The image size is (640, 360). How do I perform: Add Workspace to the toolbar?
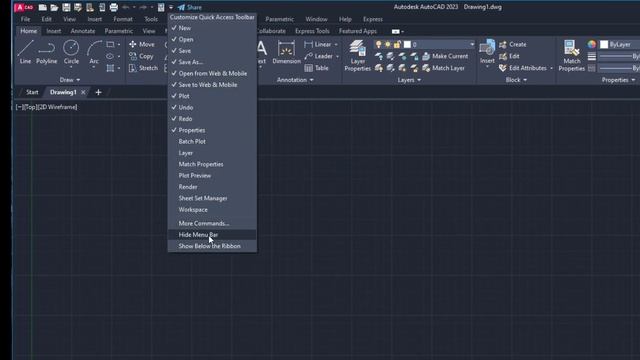[212, 209]
